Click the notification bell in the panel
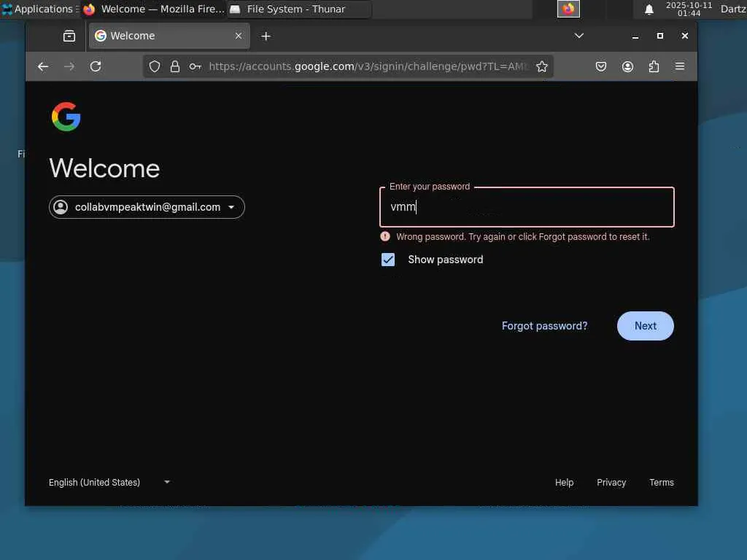The height and width of the screenshot is (560, 747). point(649,9)
